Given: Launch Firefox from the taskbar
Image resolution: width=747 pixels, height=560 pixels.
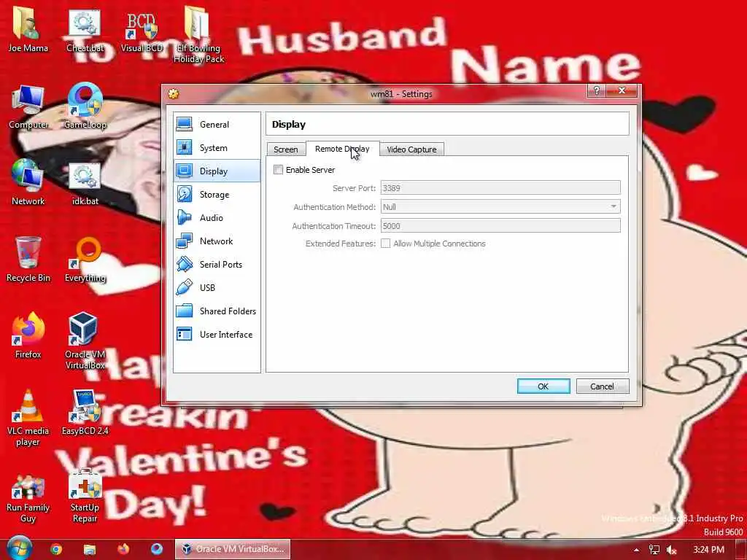Looking at the screenshot, I should (123, 549).
